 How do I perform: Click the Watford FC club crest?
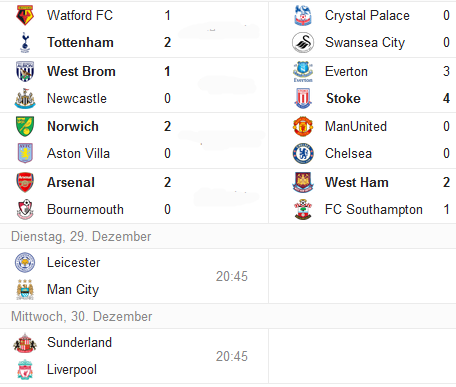pyautogui.click(x=25, y=15)
